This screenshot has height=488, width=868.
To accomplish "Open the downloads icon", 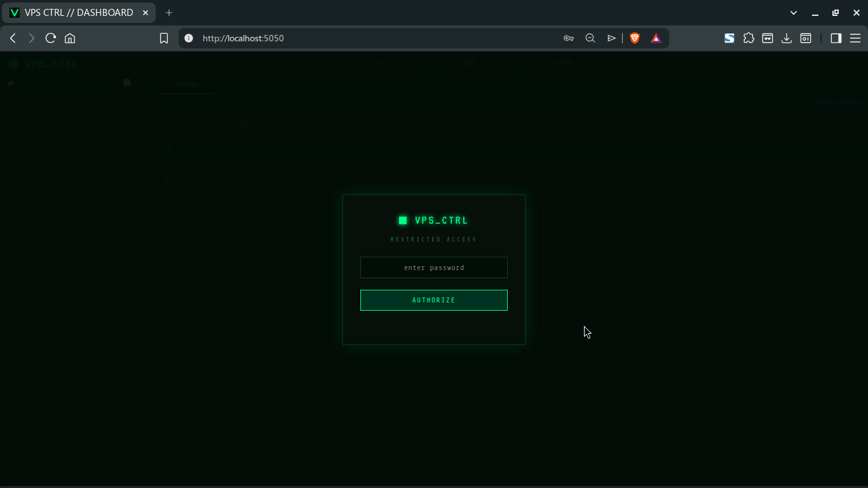I will (x=787, y=38).
